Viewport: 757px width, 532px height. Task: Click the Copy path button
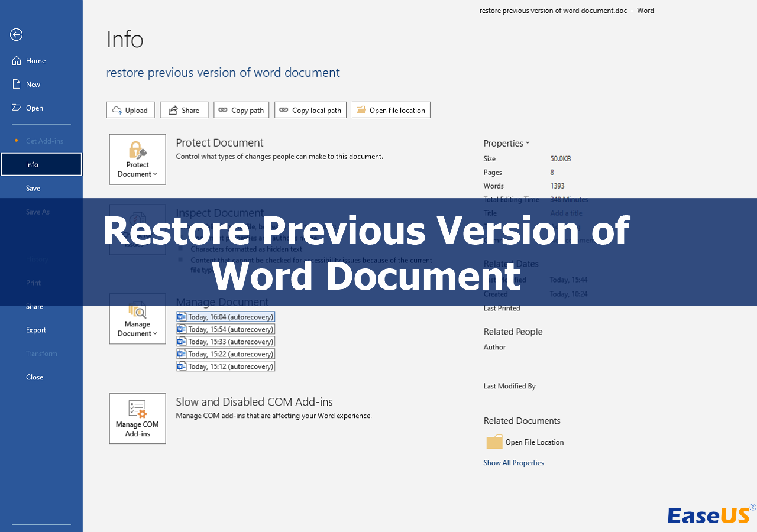coord(241,110)
